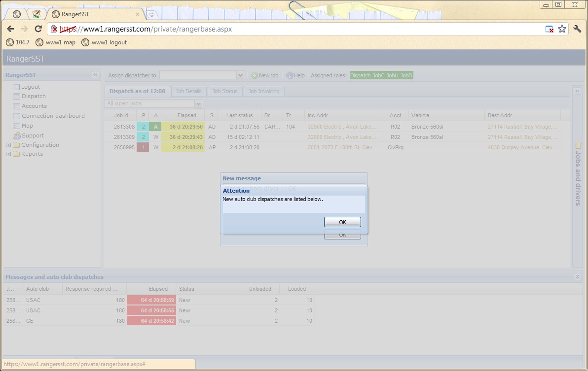
Task: Open the Assign dispatcher to dropdown
Action: [240, 75]
